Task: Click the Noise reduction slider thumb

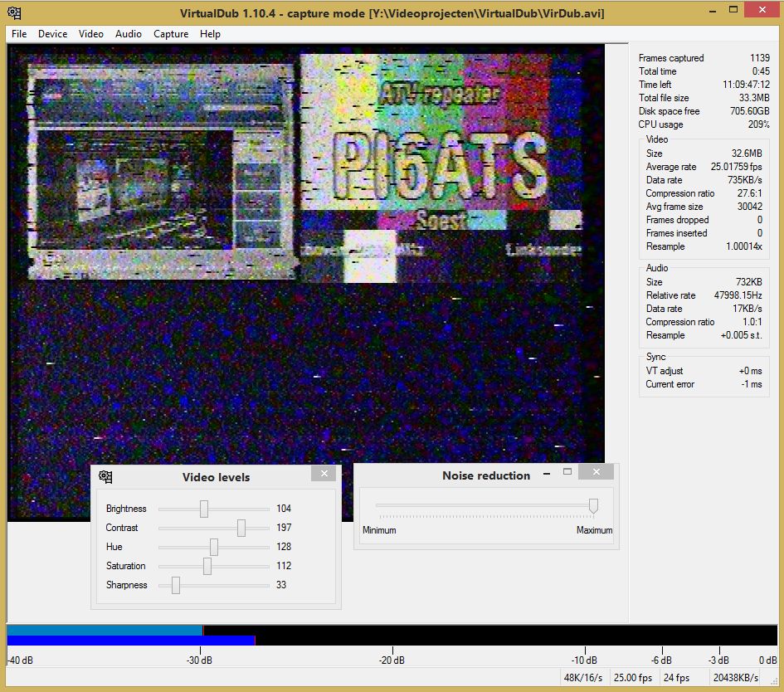Action: [x=593, y=506]
